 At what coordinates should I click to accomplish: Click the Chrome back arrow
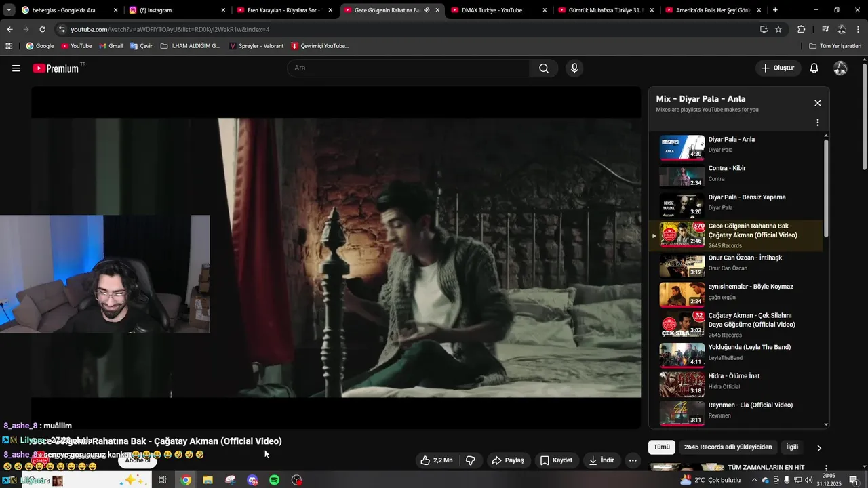pyautogui.click(x=9, y=29)
